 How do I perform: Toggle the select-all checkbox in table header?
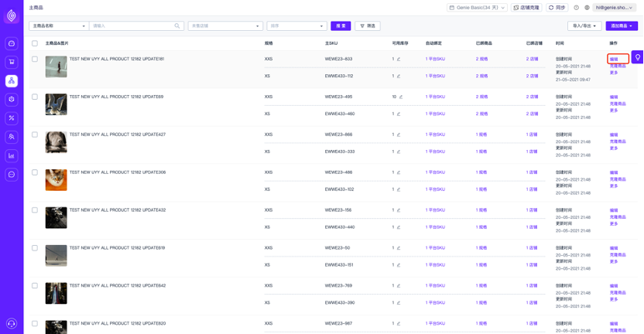[35, 43]
